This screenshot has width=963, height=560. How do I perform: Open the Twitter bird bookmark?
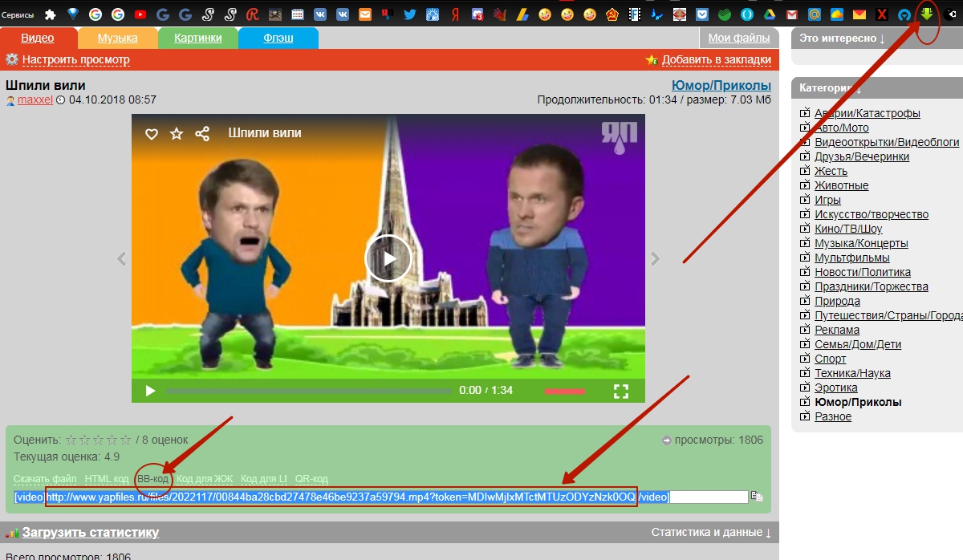(x=410, y=14)
